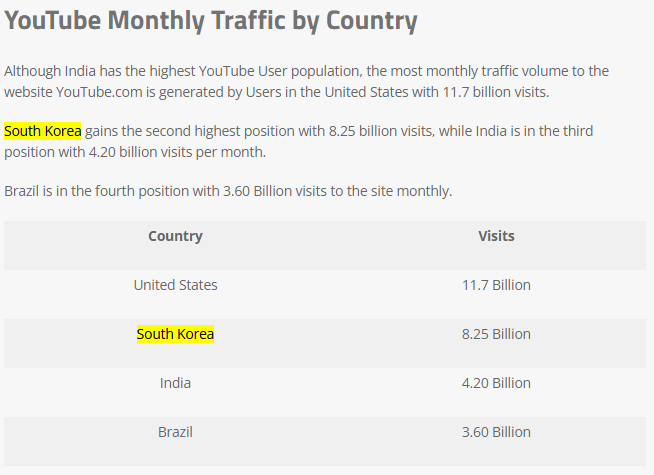654x475 pixels.
Task: Click the 4.20 Billion table cell
Action: point(496,383)
